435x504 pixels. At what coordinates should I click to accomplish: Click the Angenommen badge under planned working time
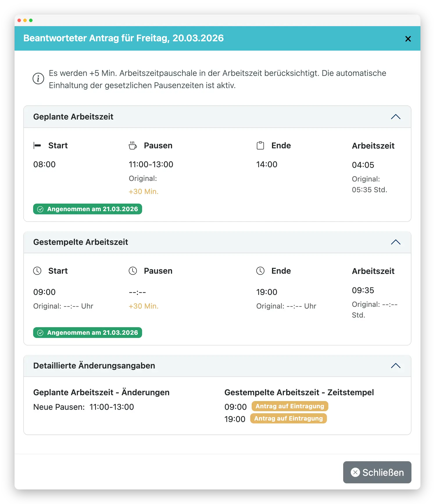point(87,209)
